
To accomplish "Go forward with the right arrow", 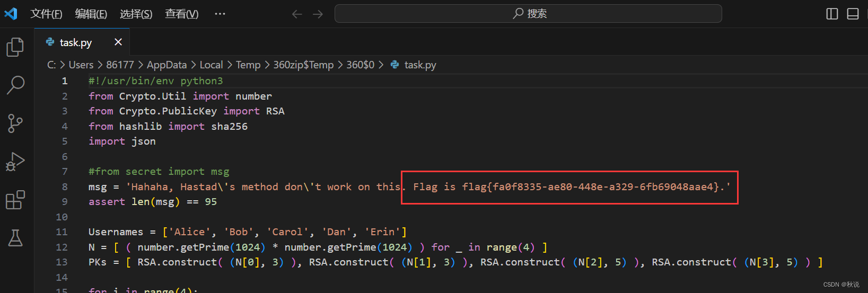I will point(318,14).
